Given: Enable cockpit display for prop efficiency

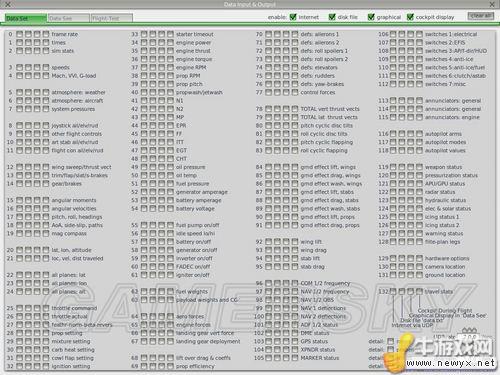Looking at the screenshot, I should coord(170,366).
